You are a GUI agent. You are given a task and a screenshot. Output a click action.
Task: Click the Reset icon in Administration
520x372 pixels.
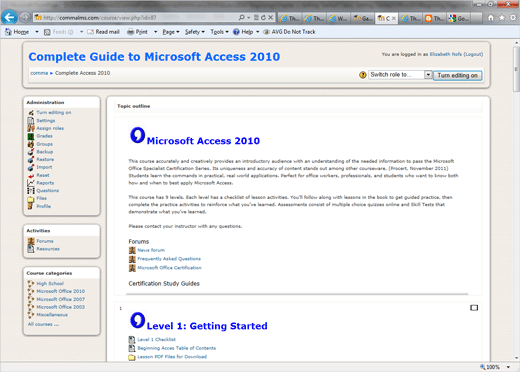pyautogui.click(x=31, y=175)
